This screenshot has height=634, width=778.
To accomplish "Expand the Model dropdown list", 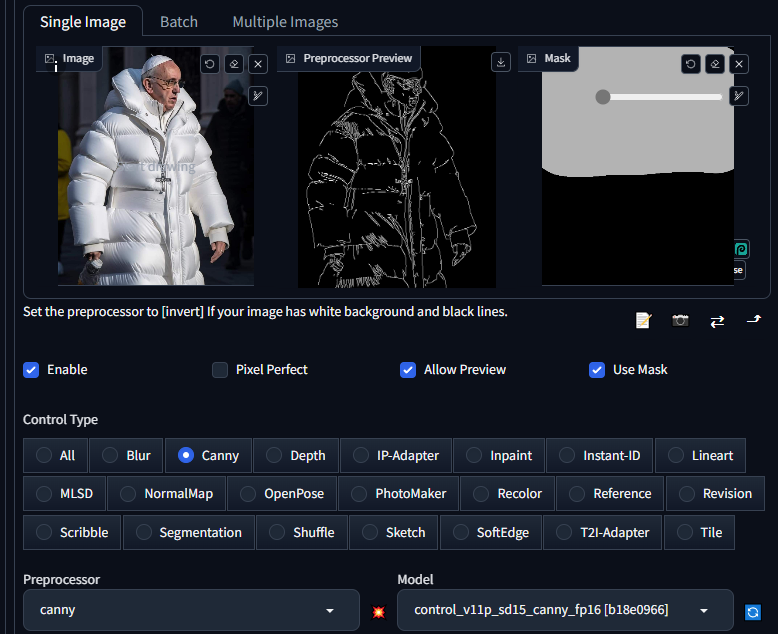I will (x=564, y=610).
